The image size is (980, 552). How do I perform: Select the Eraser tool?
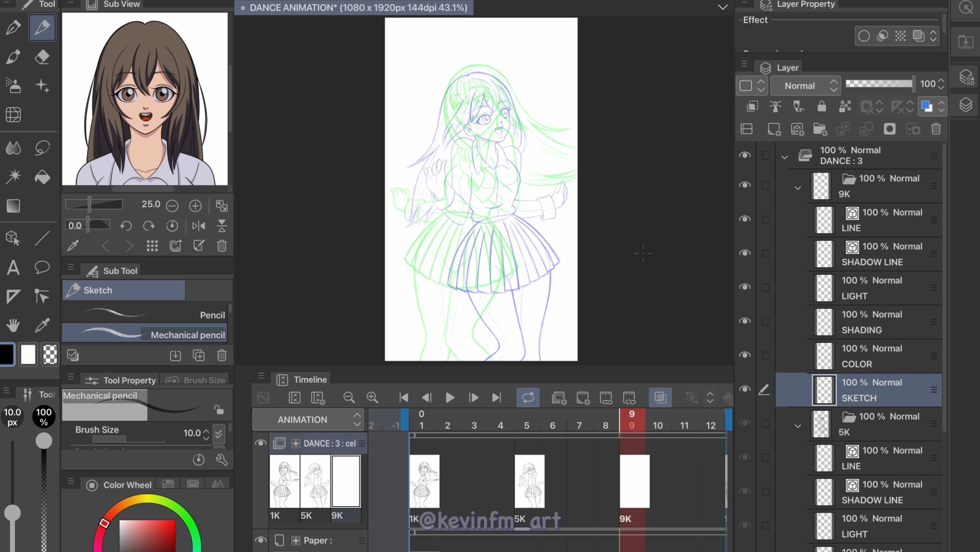(42, 57)
